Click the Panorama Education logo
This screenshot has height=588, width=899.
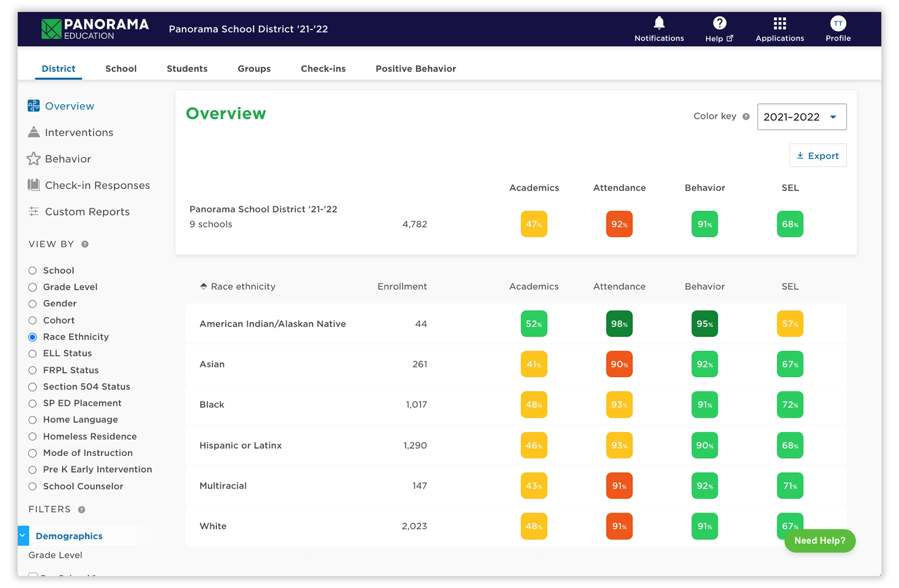[x=95, y=29]
